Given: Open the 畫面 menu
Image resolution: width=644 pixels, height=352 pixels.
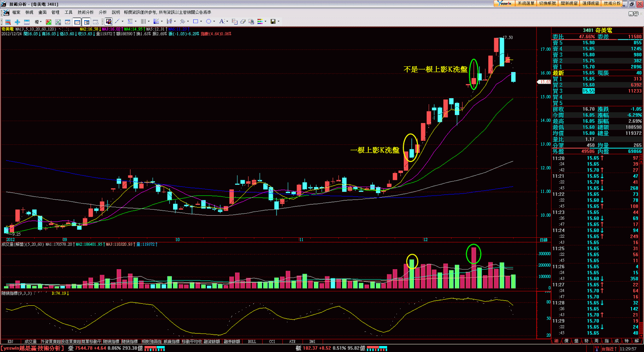Looking at the screenshot, I should [x=42, y=12].
